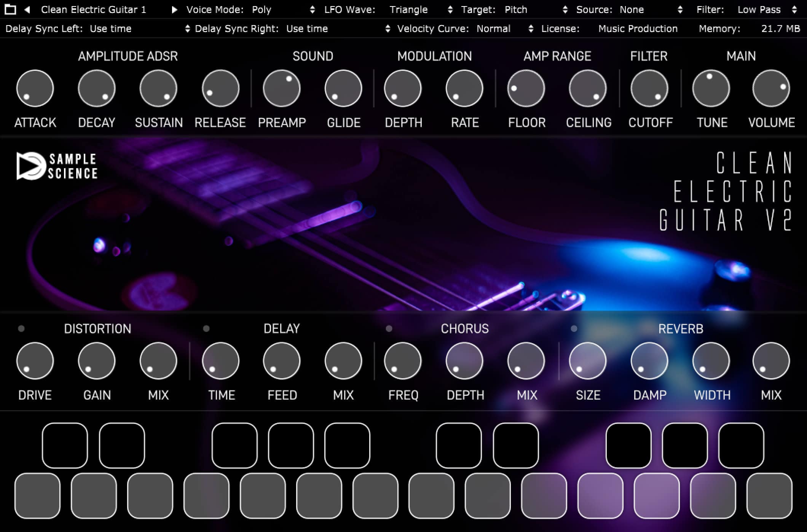Image resolution: width=807 pixels, height=532 pixels.
Task: Click the License value Music Production
Action: pyautogui.click(x=638, y=29)
